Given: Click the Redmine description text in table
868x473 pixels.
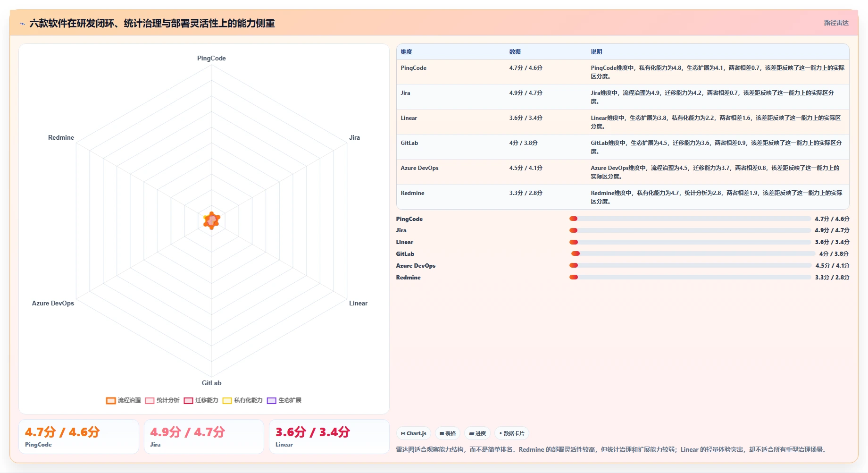Looking at the screenshot, I should tap(716, 197).
